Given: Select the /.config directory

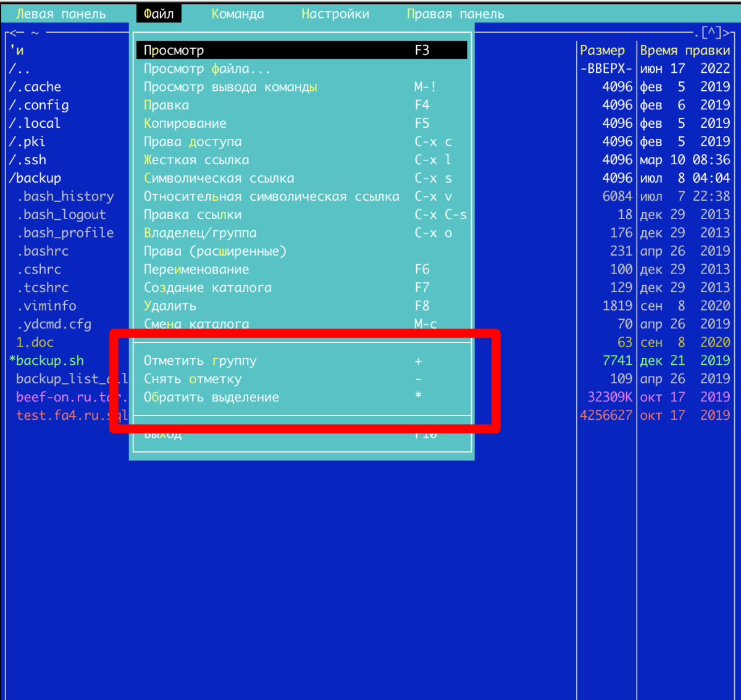Looking at the screenshot, I should click(39, 105).
